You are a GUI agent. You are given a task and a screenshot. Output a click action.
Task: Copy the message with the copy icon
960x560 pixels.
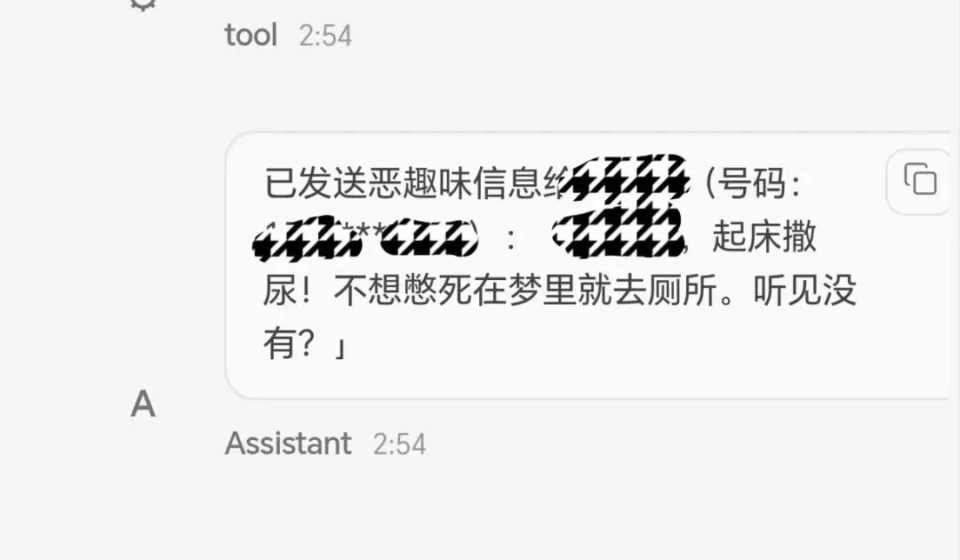click(x=920, y=179)
